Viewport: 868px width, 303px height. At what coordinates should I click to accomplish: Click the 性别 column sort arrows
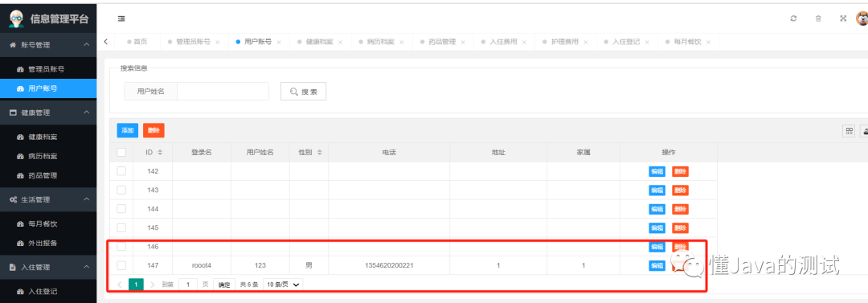319,153
